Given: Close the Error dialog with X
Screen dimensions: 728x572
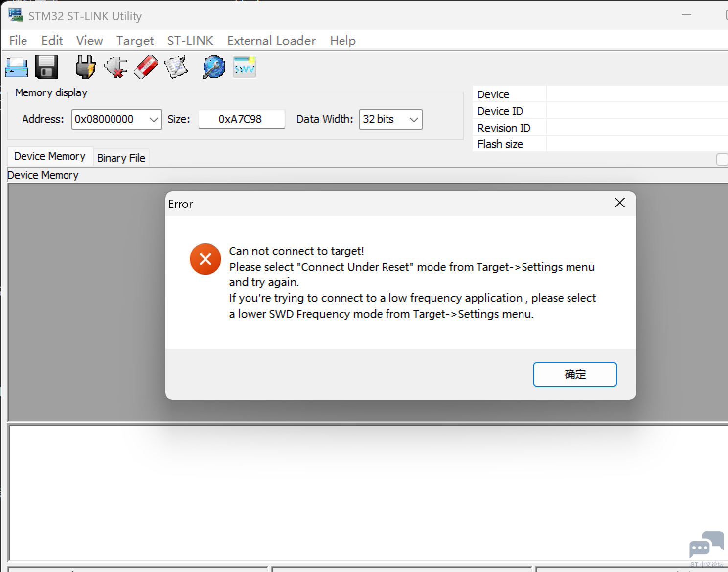Looking at the screenshot, I should pyautogui.click(x=619, y=203).
